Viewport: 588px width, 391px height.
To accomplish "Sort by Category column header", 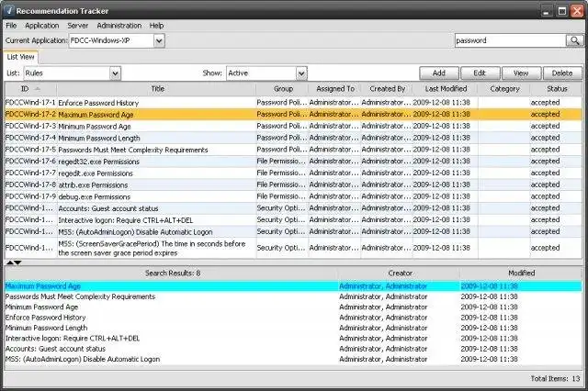I will 504,89.
